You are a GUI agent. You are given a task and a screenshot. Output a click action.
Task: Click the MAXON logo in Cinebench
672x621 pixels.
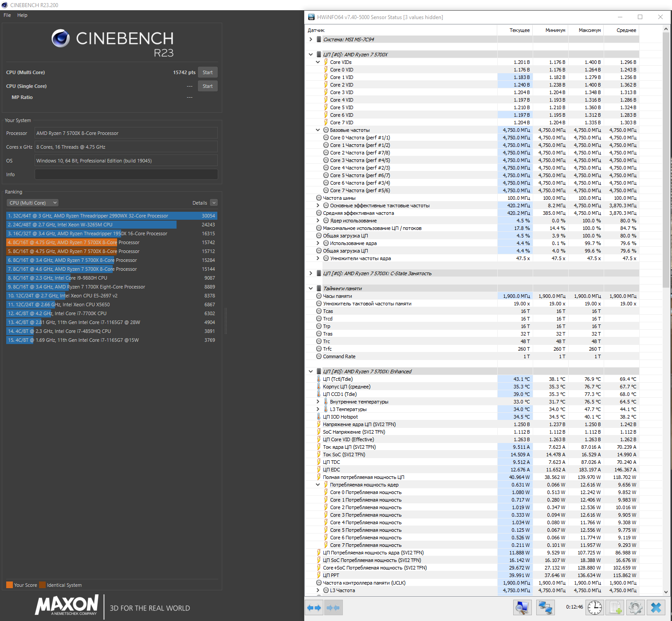(67, 605)
